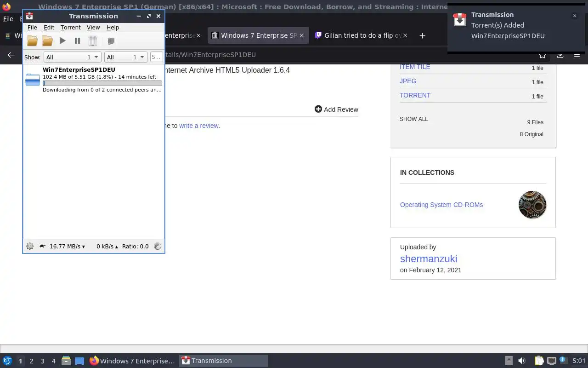The height and width of the screenshot is (368, 588).
Task: Switch to workspace 3
Action: tap(42, 361)
